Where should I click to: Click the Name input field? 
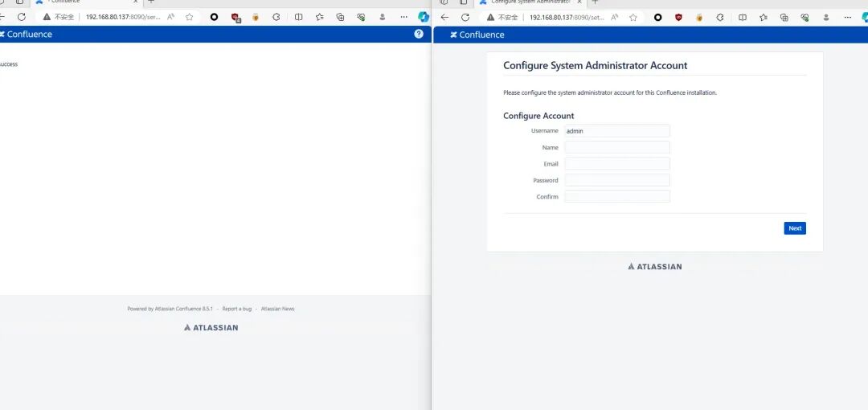tap(617, 147)
